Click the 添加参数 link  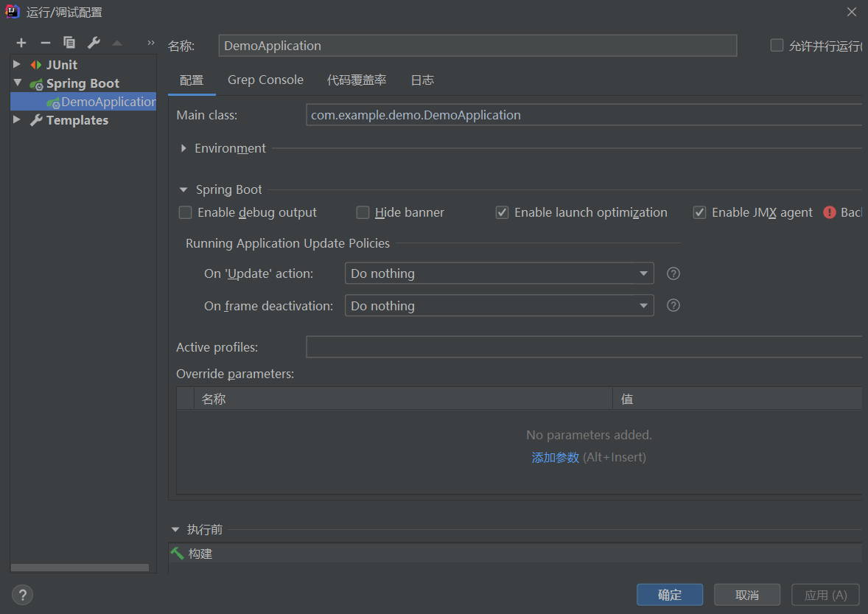click(556, 457)
